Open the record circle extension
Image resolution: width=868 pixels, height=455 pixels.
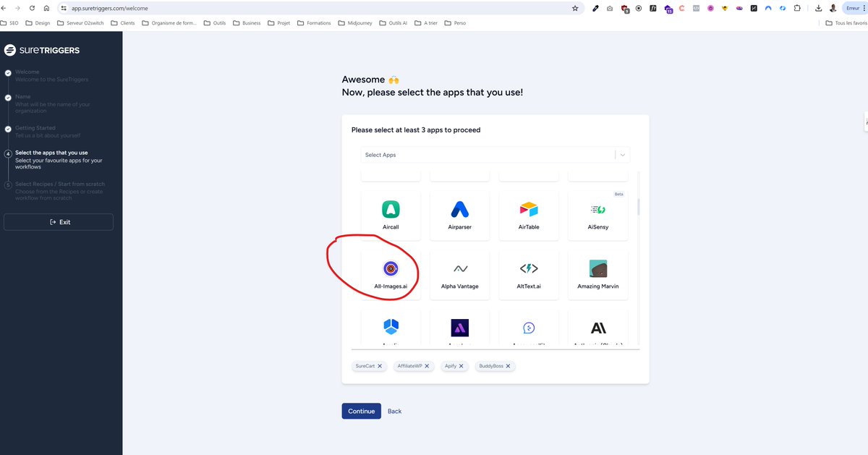[x=639, y=9]
